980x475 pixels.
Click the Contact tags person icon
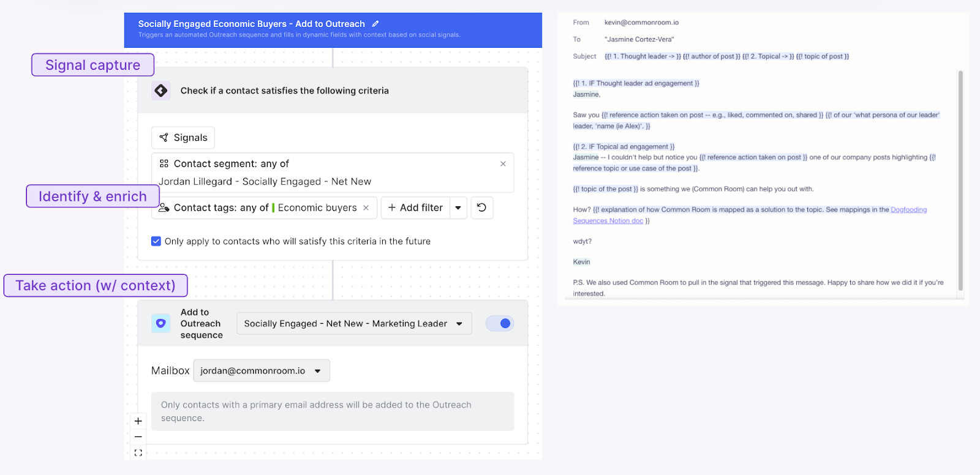pos(164,208)
